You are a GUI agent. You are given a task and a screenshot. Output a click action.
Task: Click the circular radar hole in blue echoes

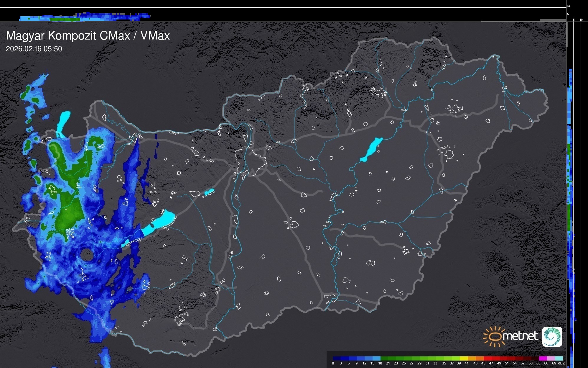[x=86, y=255]
